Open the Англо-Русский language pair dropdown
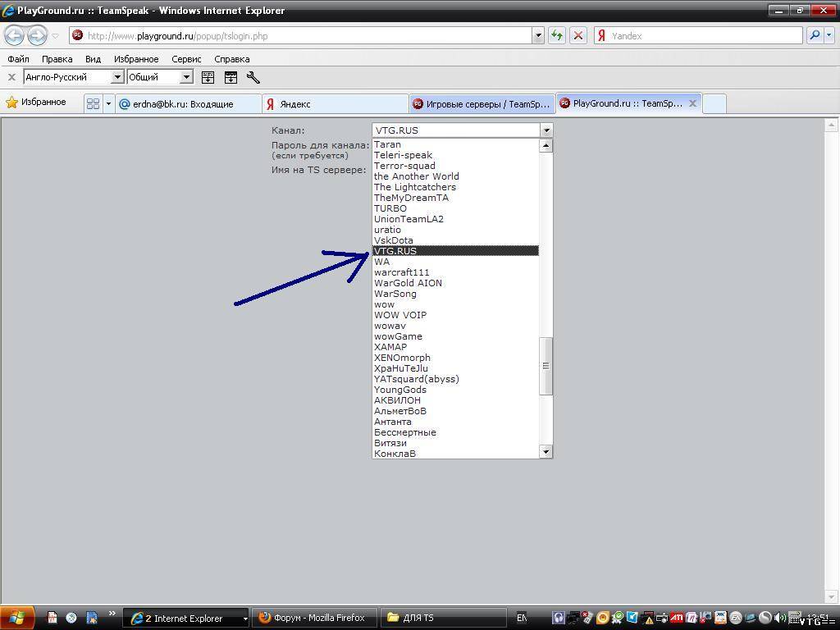This screenshot has width=840, height=630. (x=117, y=77)
